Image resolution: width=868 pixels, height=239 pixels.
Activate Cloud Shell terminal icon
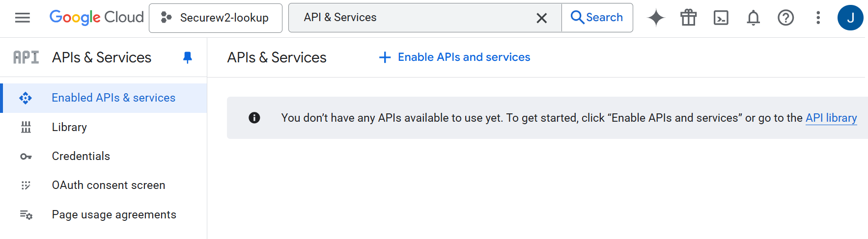(x=721, y=18)
